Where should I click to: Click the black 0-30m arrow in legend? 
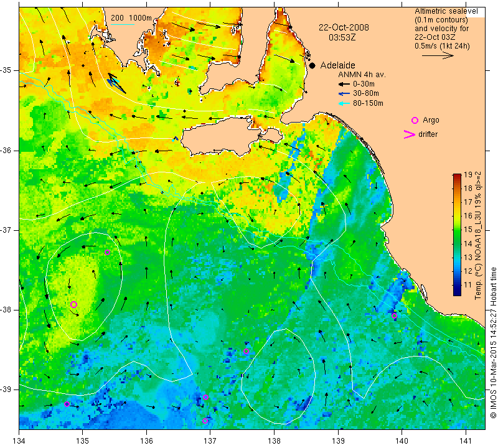344,85
